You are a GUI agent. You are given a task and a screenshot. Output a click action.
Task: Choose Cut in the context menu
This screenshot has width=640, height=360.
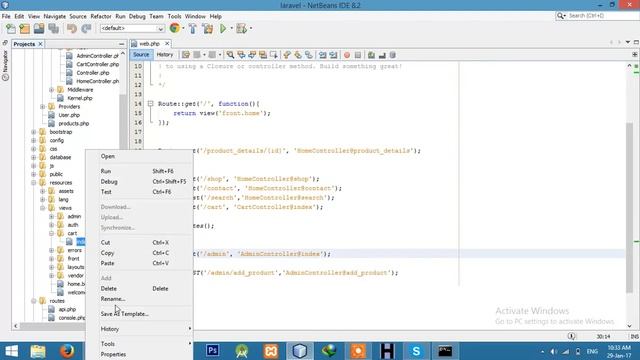[139, 242]
